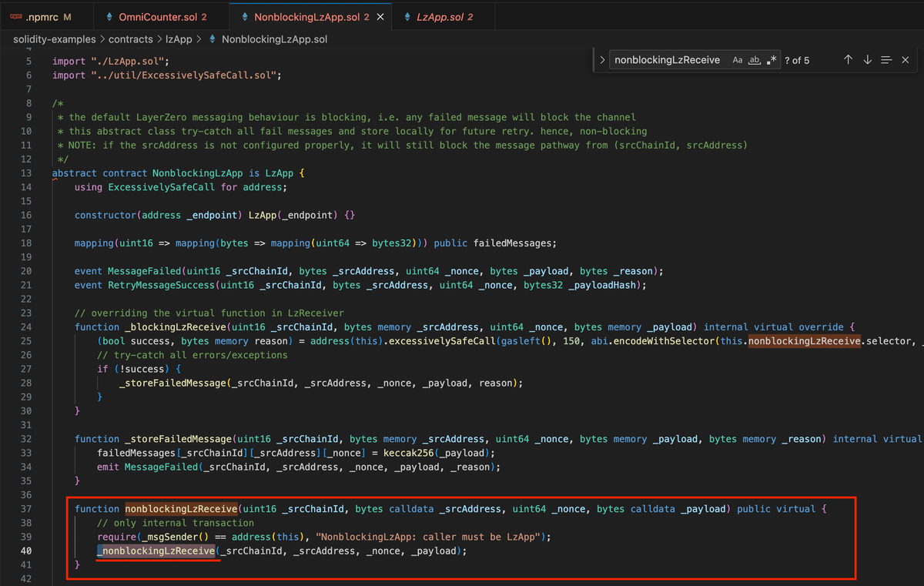Toggle Use Regular Expression in find widget
The image size is (924, 586).
[x=772, y=60]
